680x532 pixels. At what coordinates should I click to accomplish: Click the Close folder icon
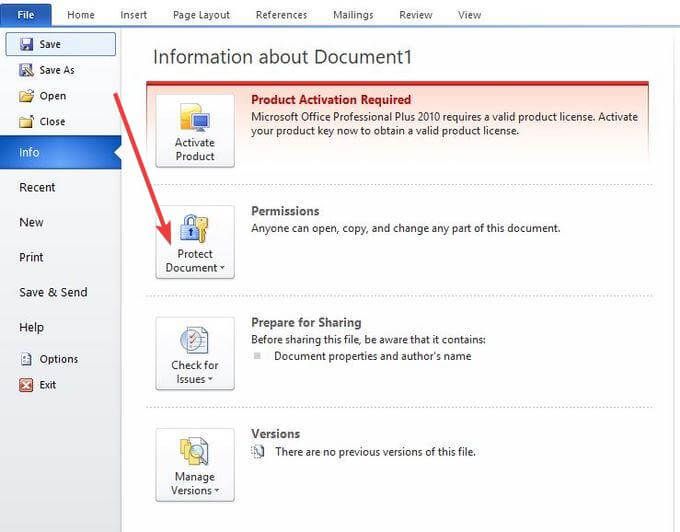[26, 121]
